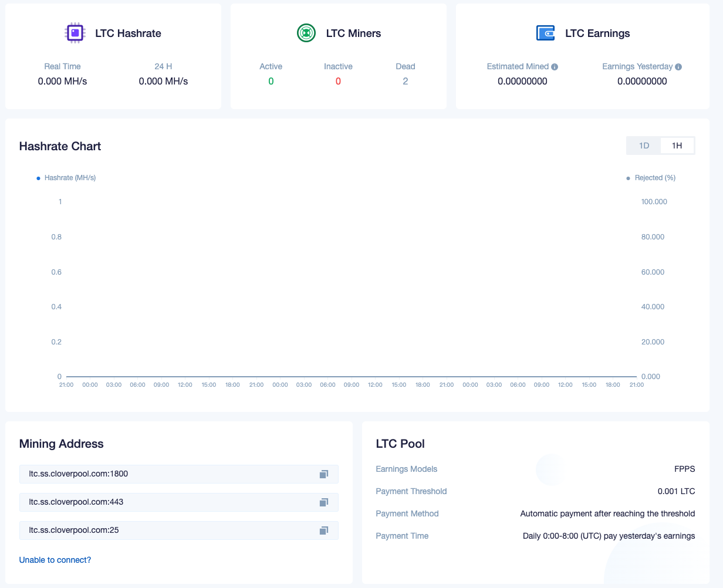The image size is (723, 588).
Task: Click the Real Time label
Action: (63, 66)
